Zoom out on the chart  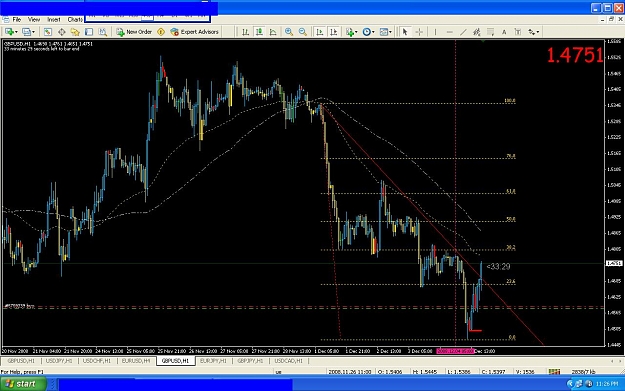(x=303, y=32)
